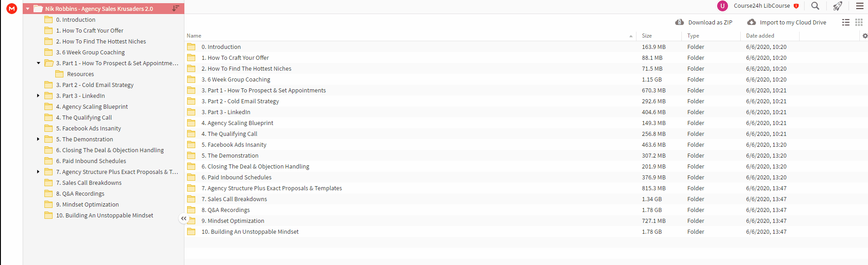Expand 5. The Demonstration tree node
The width and height of the screenshot is (868, 265).
coord(38,139)
